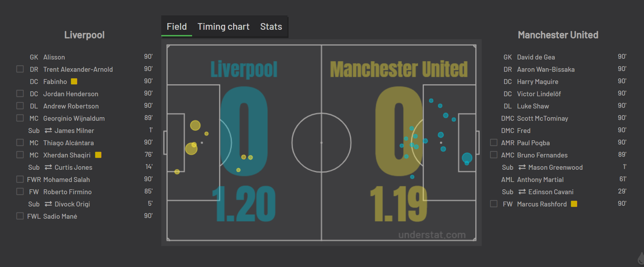The width and height of the screenshot is (644, 267).
Task: Tick the Bruno Fernandes checkbox
Action: 494,155
